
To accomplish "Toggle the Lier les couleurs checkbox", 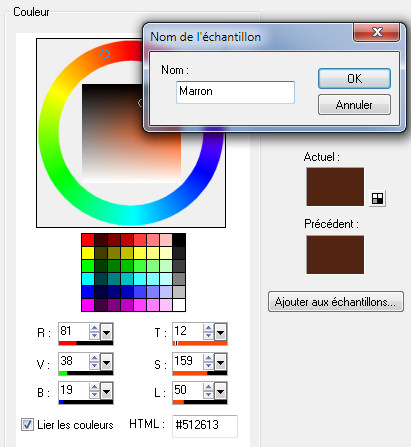I will [27, 424].
